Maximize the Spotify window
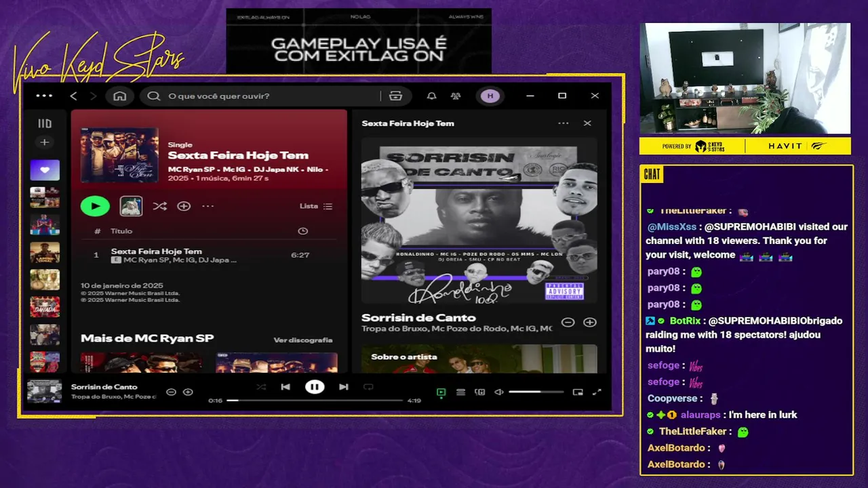The height and width of the screenshot is (488, 868). [562, 96]
